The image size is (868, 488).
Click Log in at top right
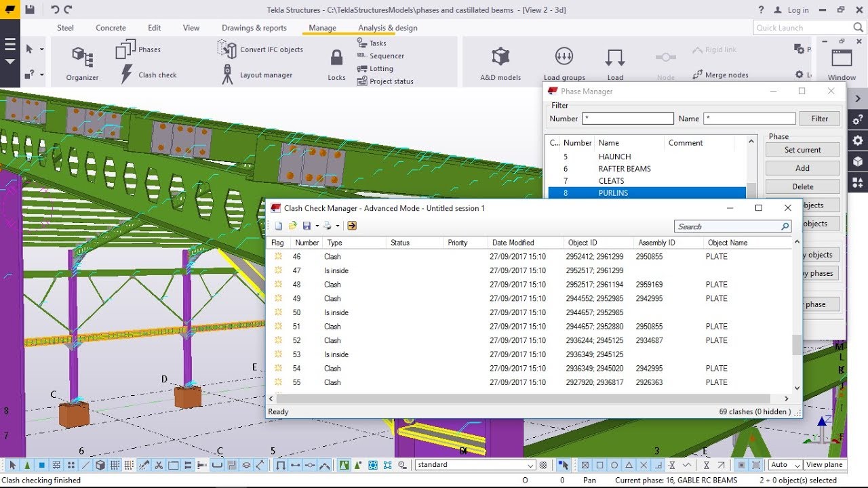coord(798,10)
